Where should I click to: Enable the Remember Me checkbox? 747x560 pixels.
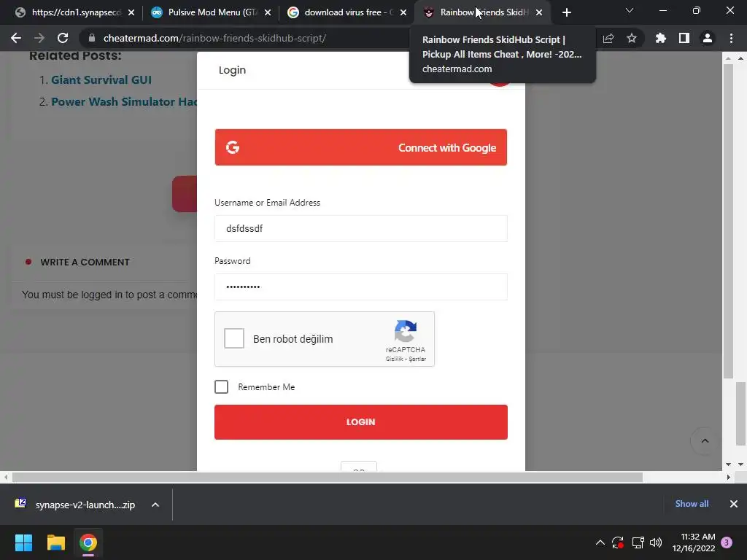(x=221, y=386)
